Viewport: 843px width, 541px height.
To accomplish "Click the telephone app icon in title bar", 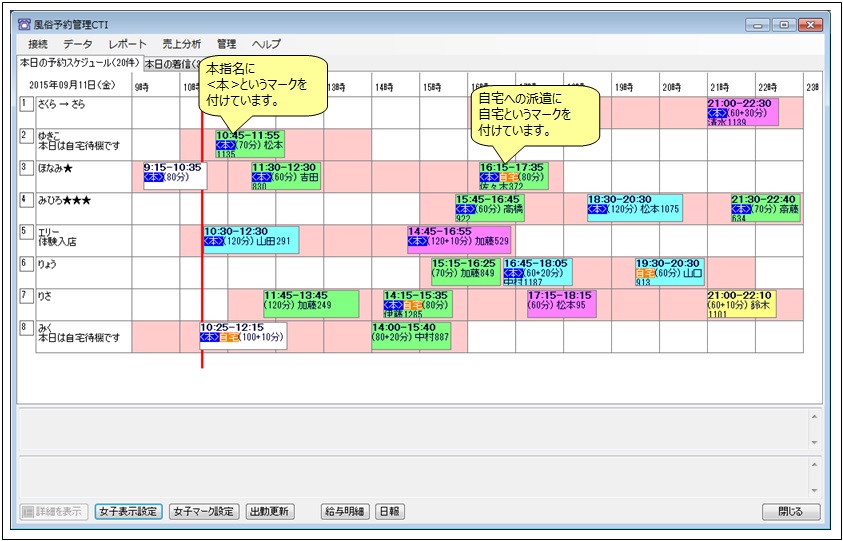I will tap(24, 25).
